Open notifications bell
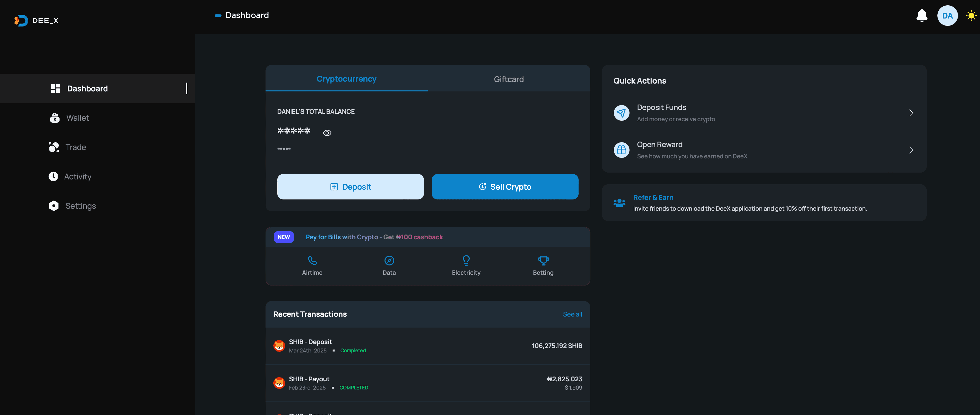The height and width of the screenshot is (415, 980). [921, 16]
